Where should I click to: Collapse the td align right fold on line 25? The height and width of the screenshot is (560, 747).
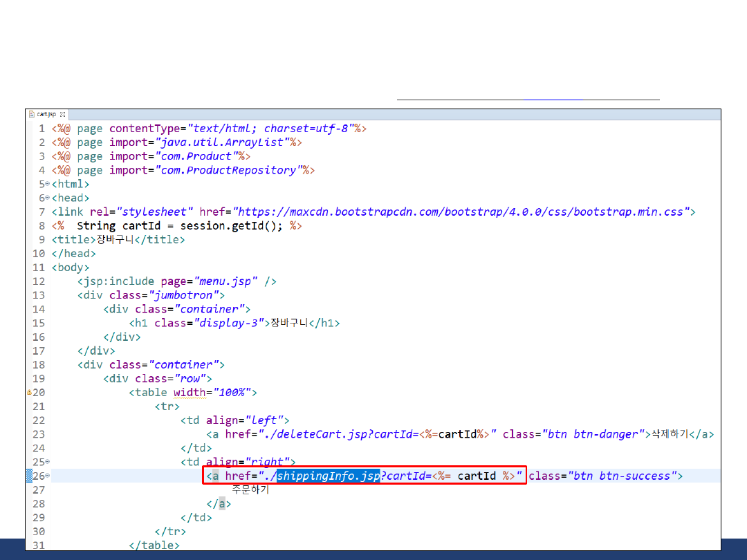click(x=47, y=462)
